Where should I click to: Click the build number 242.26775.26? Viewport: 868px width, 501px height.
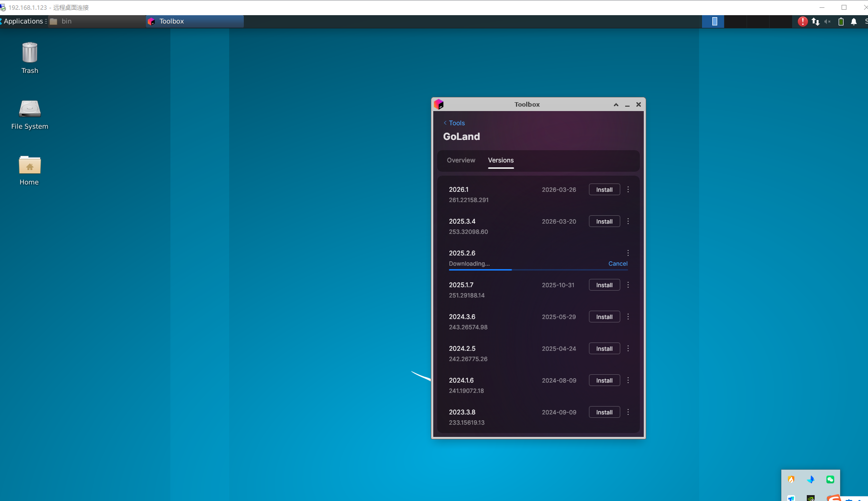(x=468, y=359)
